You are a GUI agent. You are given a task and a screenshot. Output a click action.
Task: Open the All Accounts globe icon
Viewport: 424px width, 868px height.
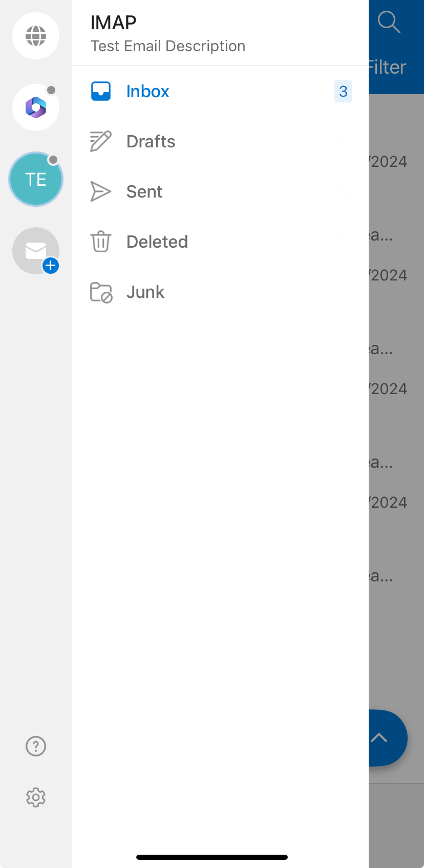pos(36,36)
